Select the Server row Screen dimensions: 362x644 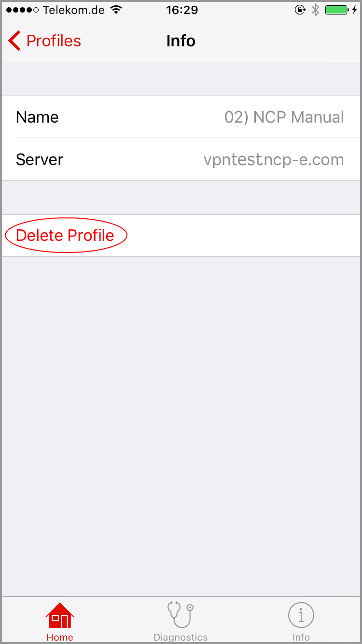pos(181,159)
